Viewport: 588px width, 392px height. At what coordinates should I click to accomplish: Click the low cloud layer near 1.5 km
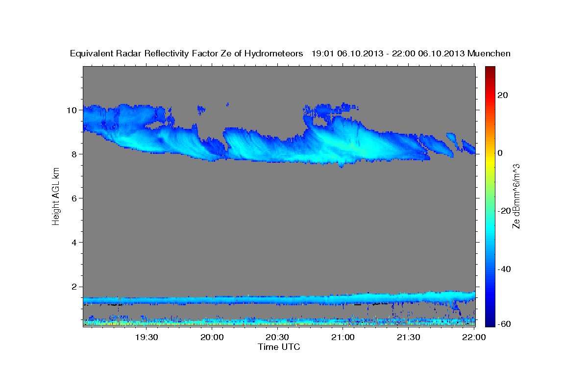279,299
